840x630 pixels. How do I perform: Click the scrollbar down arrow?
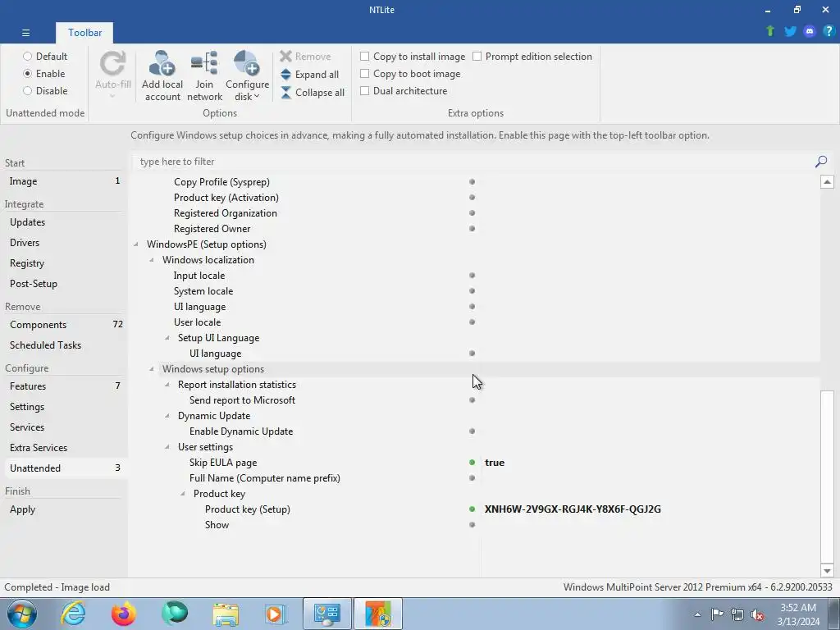click(827, 571)
